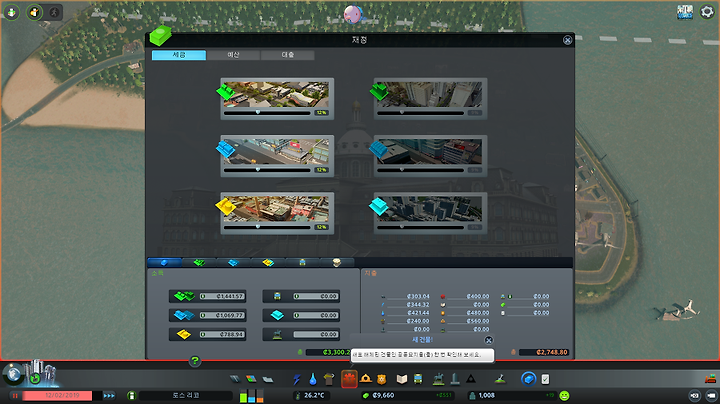Click office zone tax thumbnail
720x404 pixels.
pos(430,209)
